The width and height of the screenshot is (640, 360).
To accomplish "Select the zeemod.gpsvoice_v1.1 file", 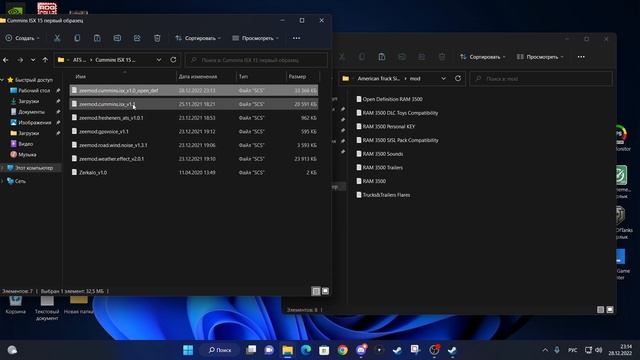I will pyautogui.click(x=194, y=131).
